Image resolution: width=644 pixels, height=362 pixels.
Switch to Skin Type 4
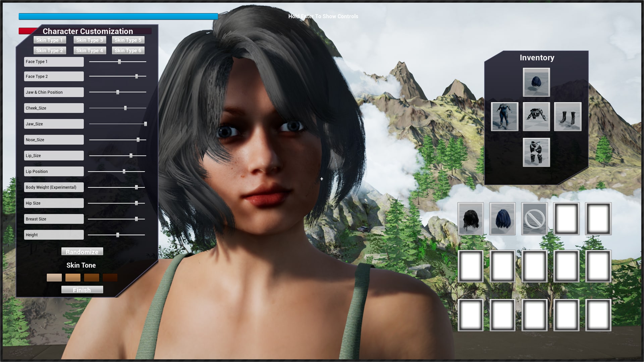pyautogui.click(x=90, y=50)
